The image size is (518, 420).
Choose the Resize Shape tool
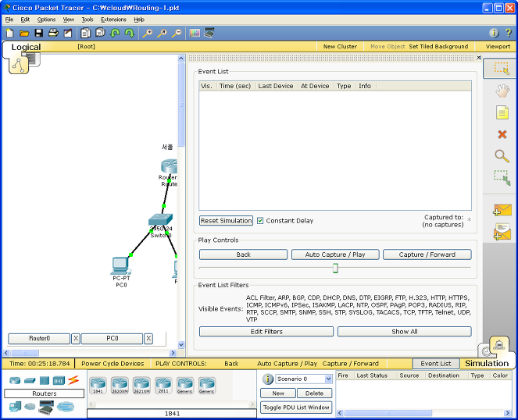(x=502, y=178)
